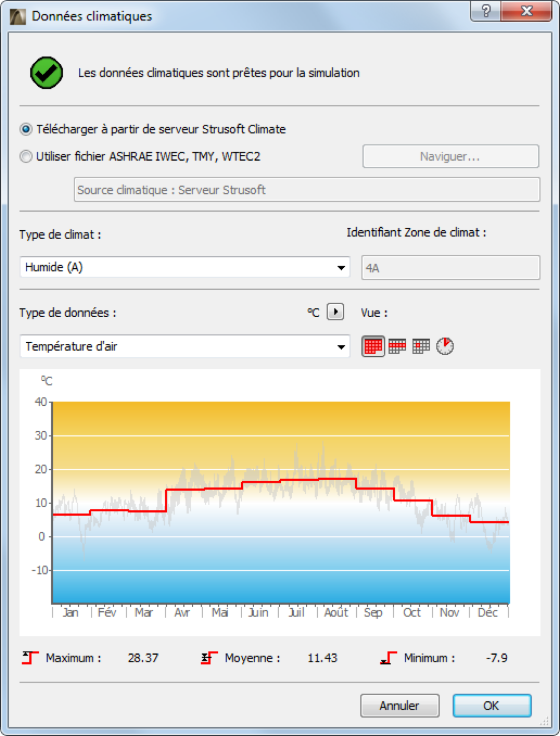Click the Naviguer button

click(x=451, y=156)
